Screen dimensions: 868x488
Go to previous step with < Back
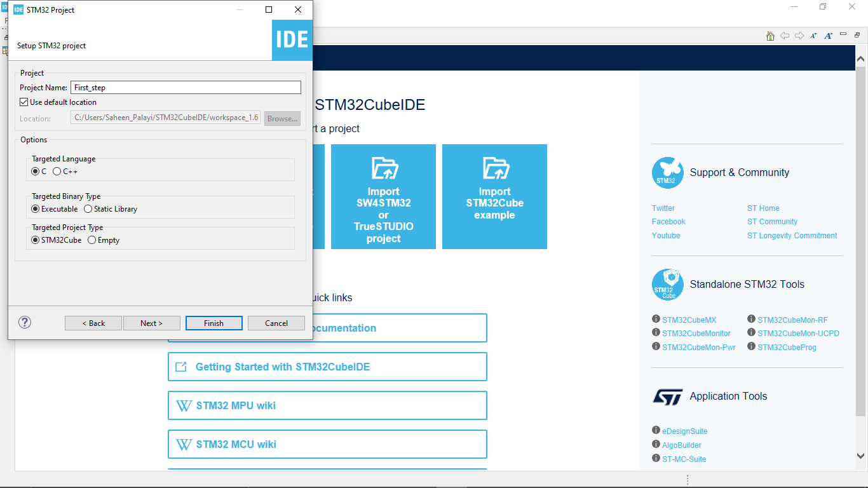[93, 323]
